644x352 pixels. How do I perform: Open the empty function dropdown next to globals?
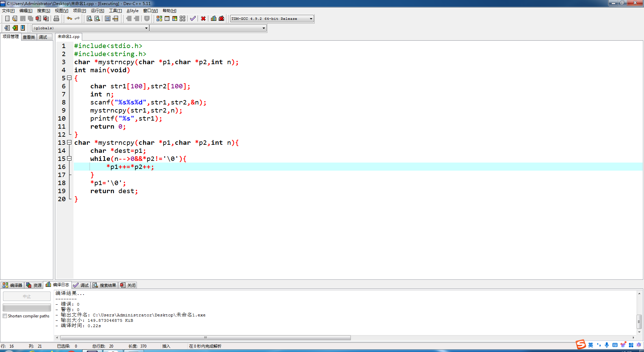coord(208,28)
